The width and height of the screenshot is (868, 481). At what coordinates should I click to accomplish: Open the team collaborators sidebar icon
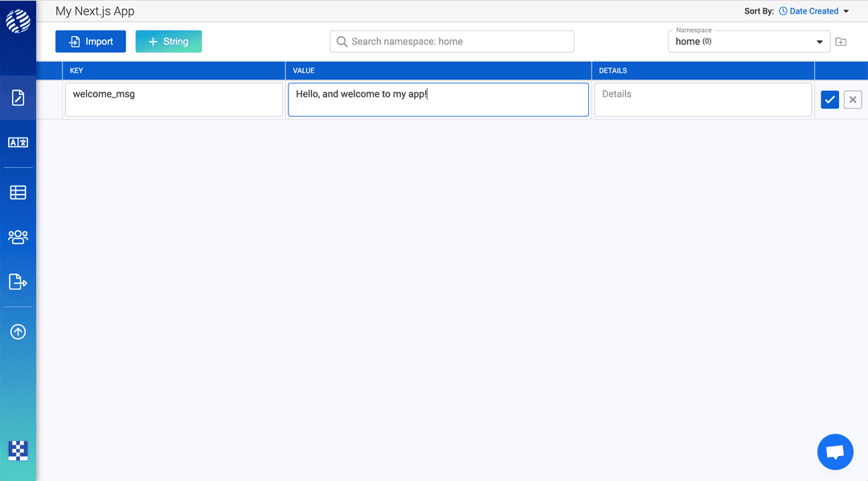click(18, 236)
